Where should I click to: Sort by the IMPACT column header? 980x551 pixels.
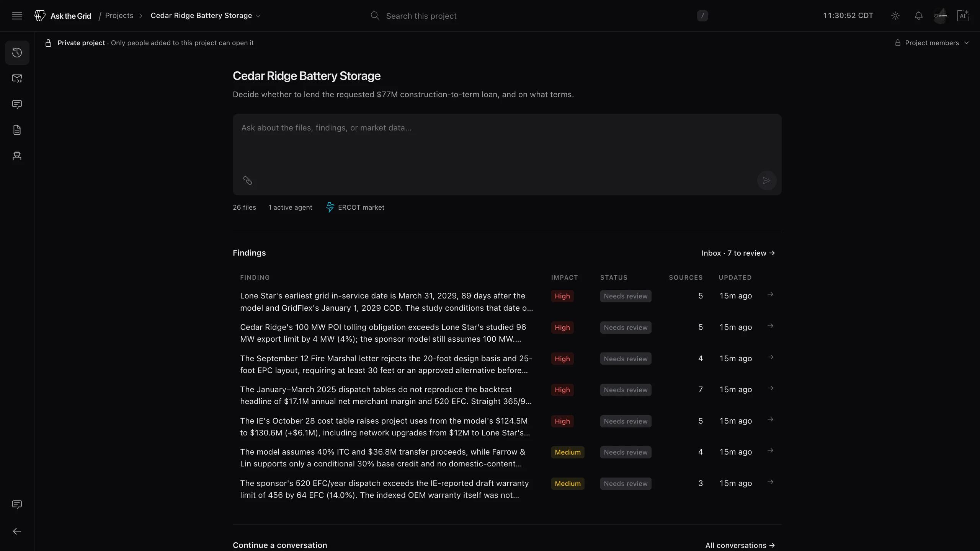tap(565, 277)
